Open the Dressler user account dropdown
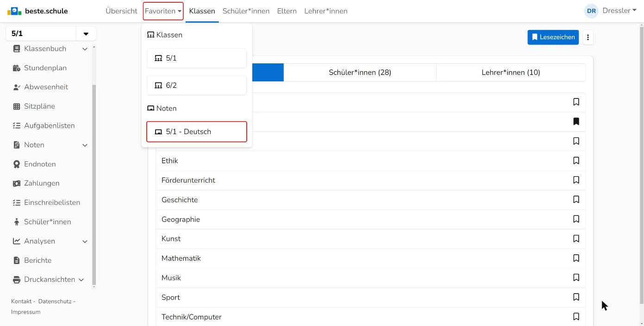Screen dimensions: 644x326 click(619, 11)
